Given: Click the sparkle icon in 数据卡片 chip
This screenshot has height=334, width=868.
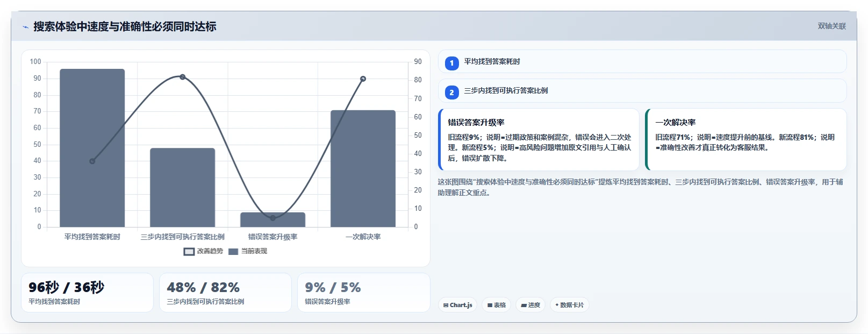Looking at the screenshot, I should coord(557,305).
